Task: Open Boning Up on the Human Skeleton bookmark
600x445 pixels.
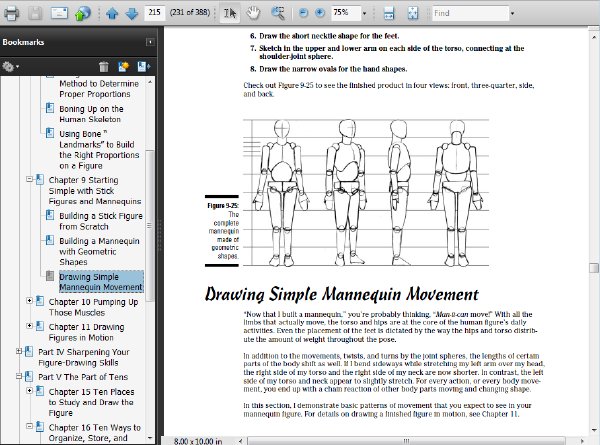Action: [91, 114]
